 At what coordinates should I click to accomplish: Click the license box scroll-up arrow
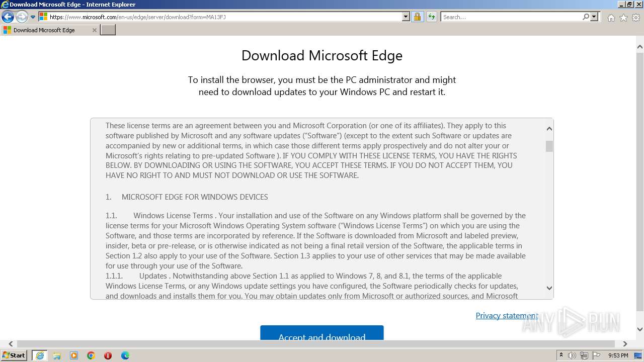point(549,129)
